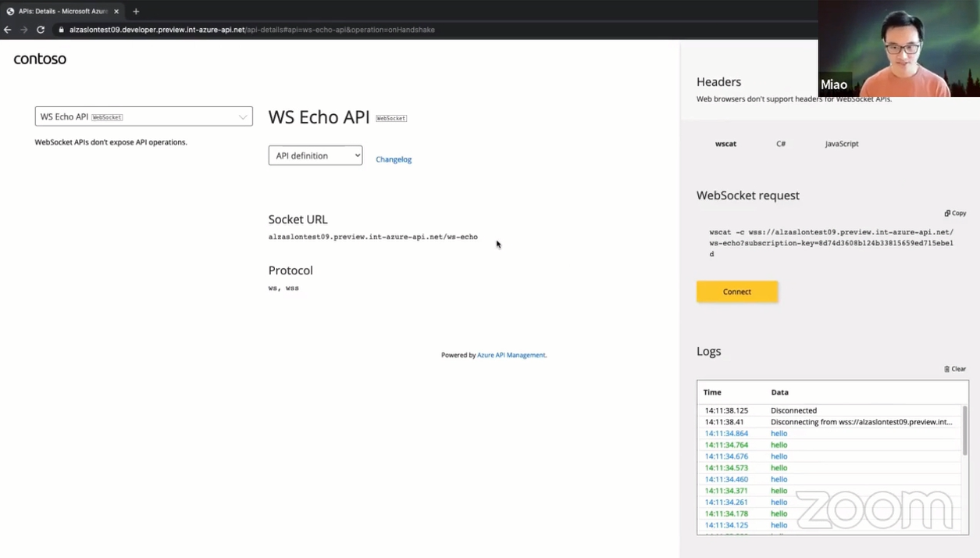The height and width of the screenshot is (558, 980).
Task: Clear the logs
Action: tap(955, 369)
